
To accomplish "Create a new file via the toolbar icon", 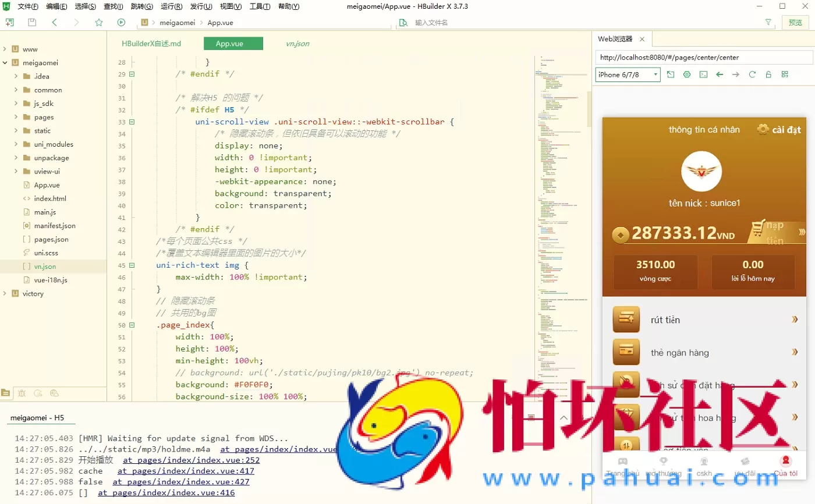I will tap(10, 22).
